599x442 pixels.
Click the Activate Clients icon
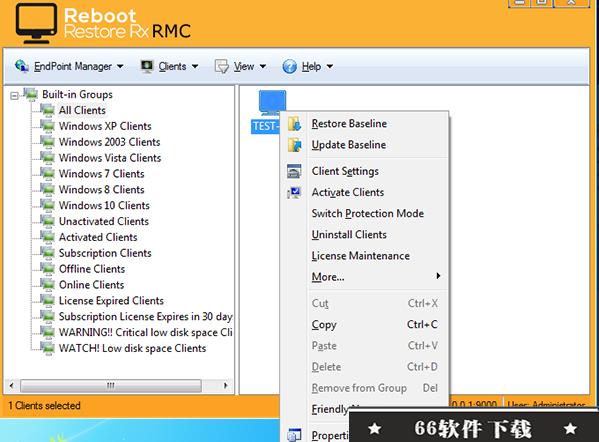pyautogui.click(x=294, y=192)
